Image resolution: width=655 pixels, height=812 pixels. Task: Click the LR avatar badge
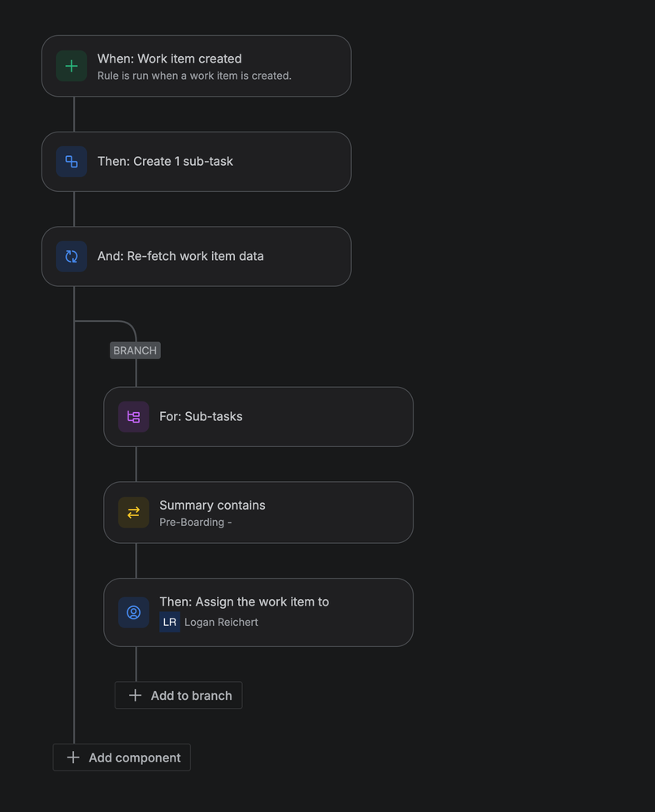coord(170,622)
